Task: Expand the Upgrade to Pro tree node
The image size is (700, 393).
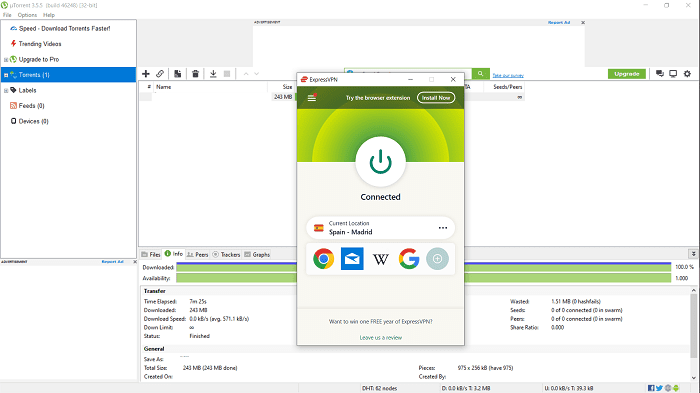Action: point(6,59)
